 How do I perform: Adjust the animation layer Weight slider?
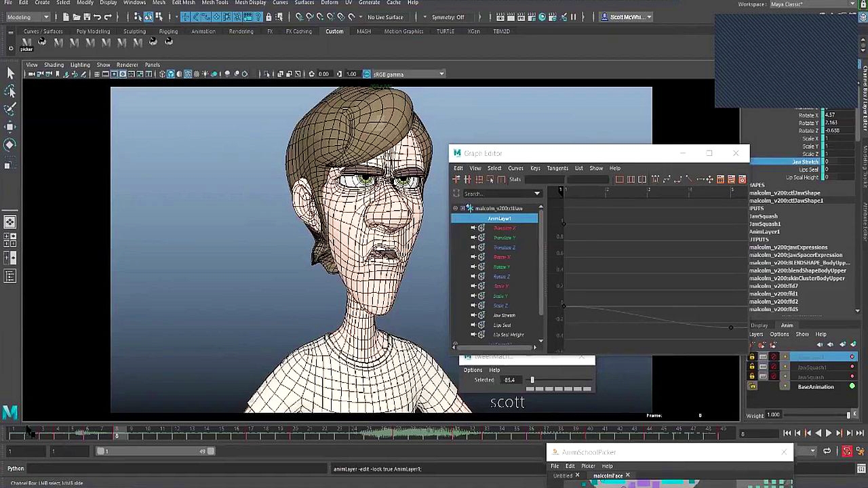pos(848,415)
